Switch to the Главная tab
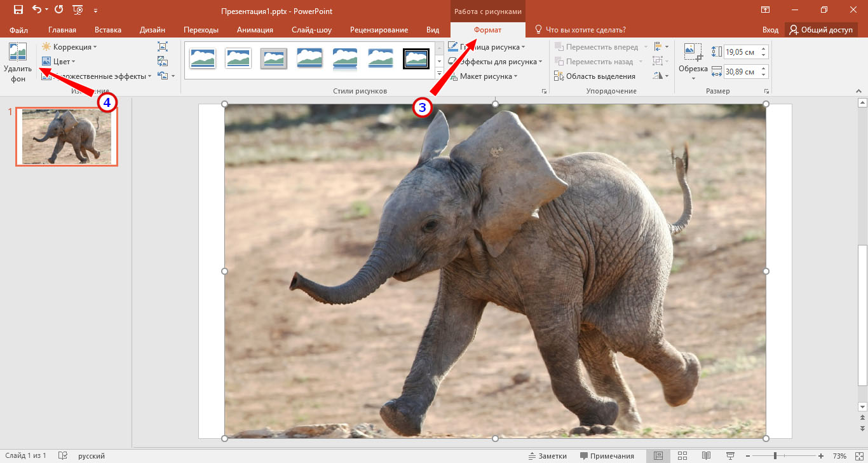The height and width of the screenshot is (463, 868). tap(62, 30)
